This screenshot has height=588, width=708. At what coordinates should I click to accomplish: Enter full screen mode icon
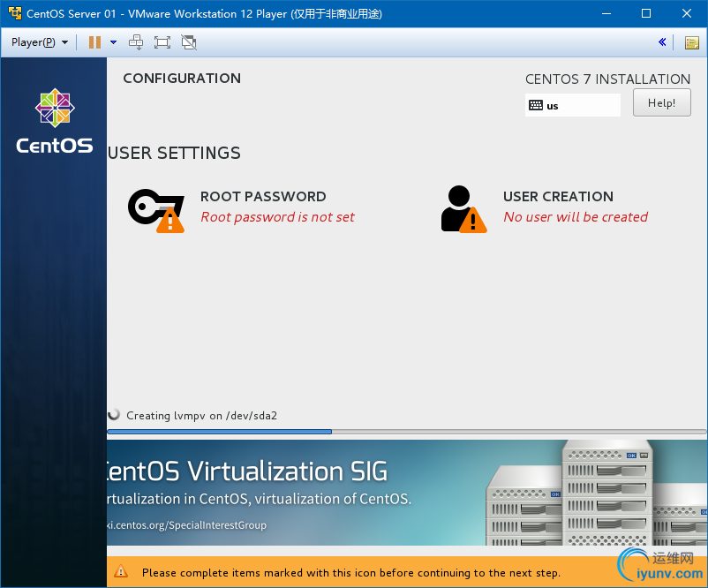tap(162, 42)
